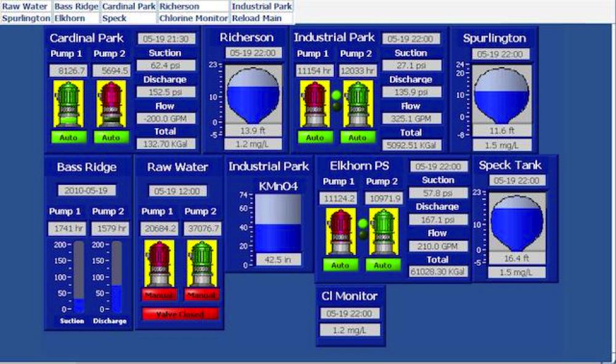Viewport: 616px width, 364px height.
Task: Click Cardinal Park flow -200.0 GPM
Action: [166, 118]
